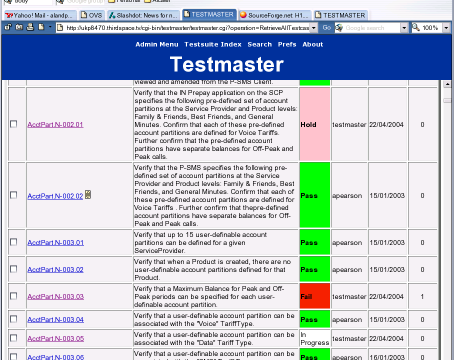Click the IN Prepay description for AcctPartN-002.01
454x360 pixels.
point(216,124)
